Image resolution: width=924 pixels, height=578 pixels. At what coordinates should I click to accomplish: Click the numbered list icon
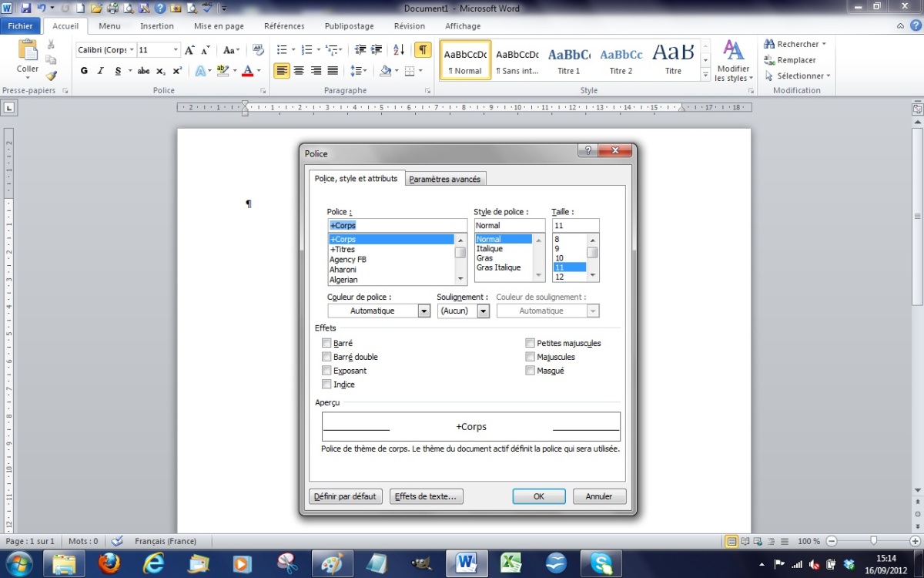coord(306,50)
